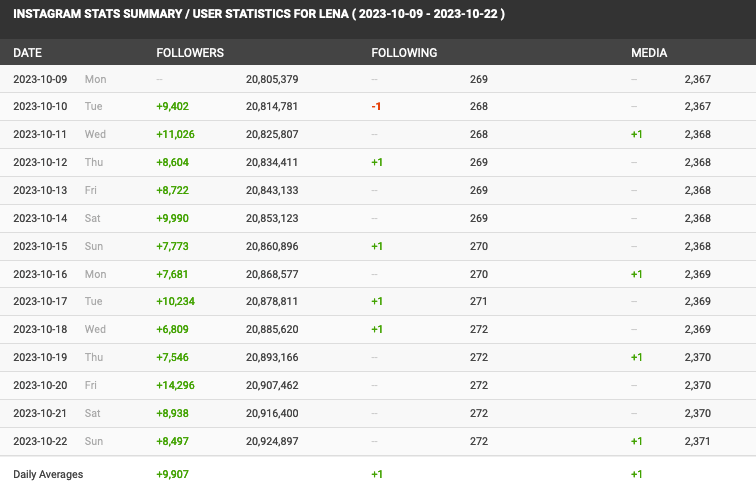Viewport: 756px width, 496px height.
Task: Select date 2023-10-13 cell
Action: click(40, 190)
